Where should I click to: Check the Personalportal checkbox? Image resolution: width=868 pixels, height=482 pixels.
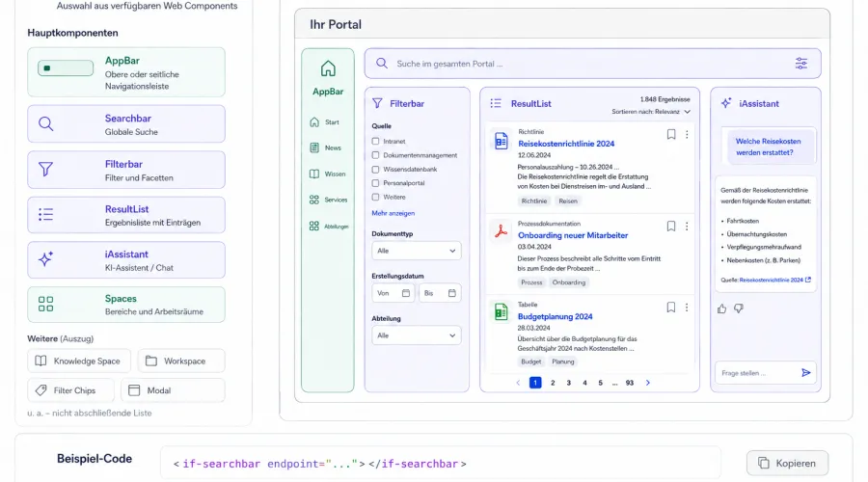point(376,183)
